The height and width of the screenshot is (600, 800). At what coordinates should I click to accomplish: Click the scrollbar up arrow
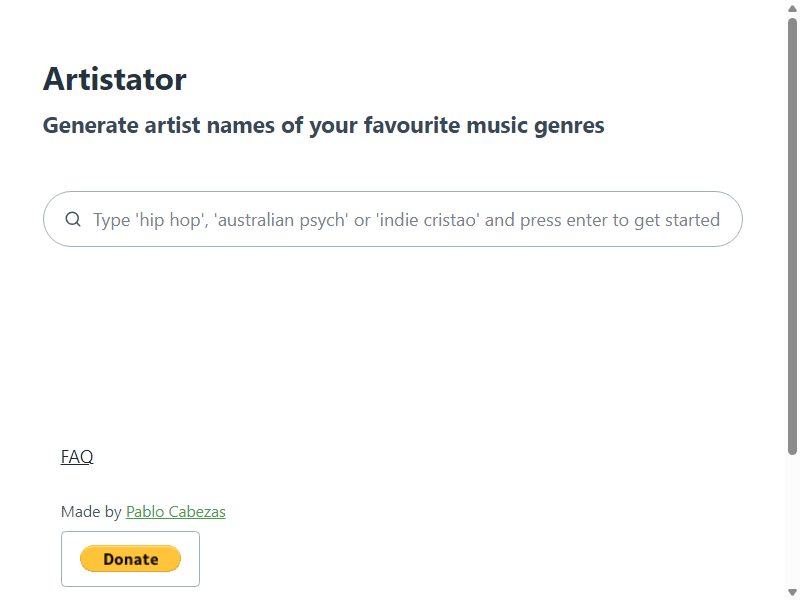[792, 8]
